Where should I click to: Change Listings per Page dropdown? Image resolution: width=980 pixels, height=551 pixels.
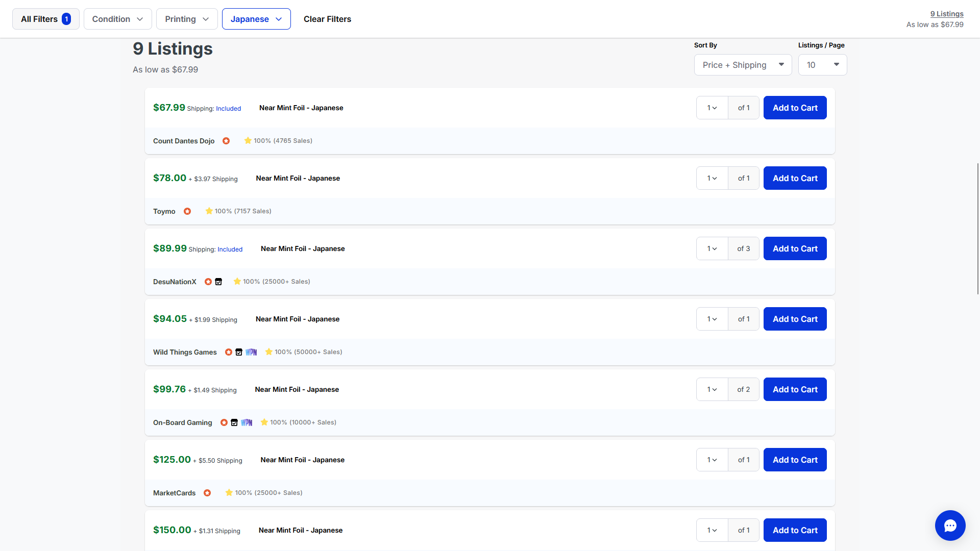[822, 65]
